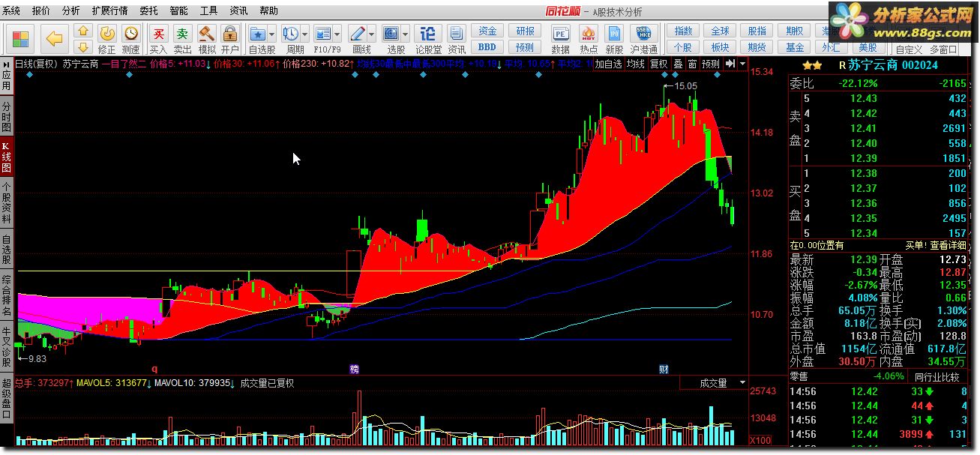
Task: Open the 论股堂 forum icon
Action: click(x=427, y=34)
